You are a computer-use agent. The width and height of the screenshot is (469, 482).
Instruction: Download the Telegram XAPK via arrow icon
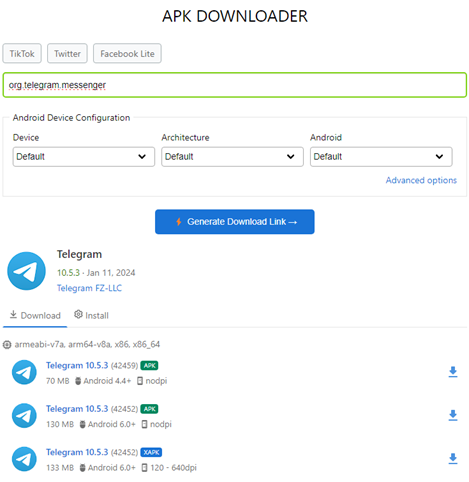[x=453, y=459]
